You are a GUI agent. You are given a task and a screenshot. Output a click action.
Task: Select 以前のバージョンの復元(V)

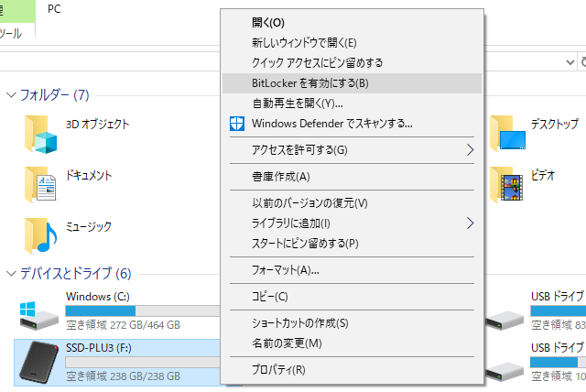point(352,203)
